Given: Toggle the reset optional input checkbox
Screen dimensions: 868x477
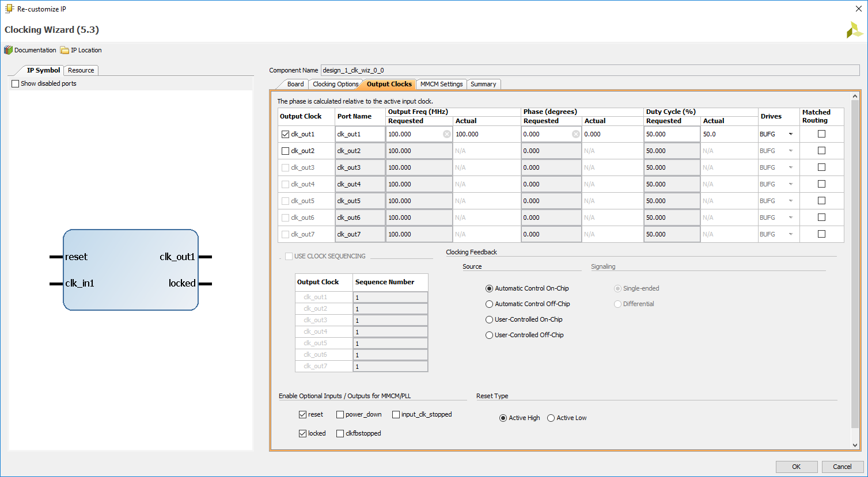Looking at the screenshot, I should pos(302,414).
